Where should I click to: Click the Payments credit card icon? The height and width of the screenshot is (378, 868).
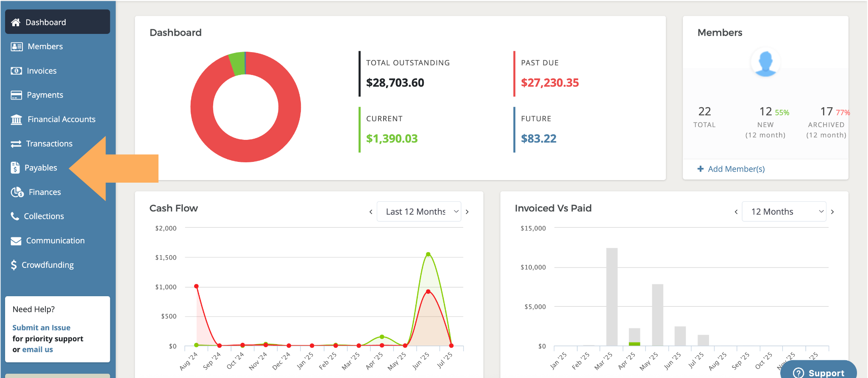point(16,95)
